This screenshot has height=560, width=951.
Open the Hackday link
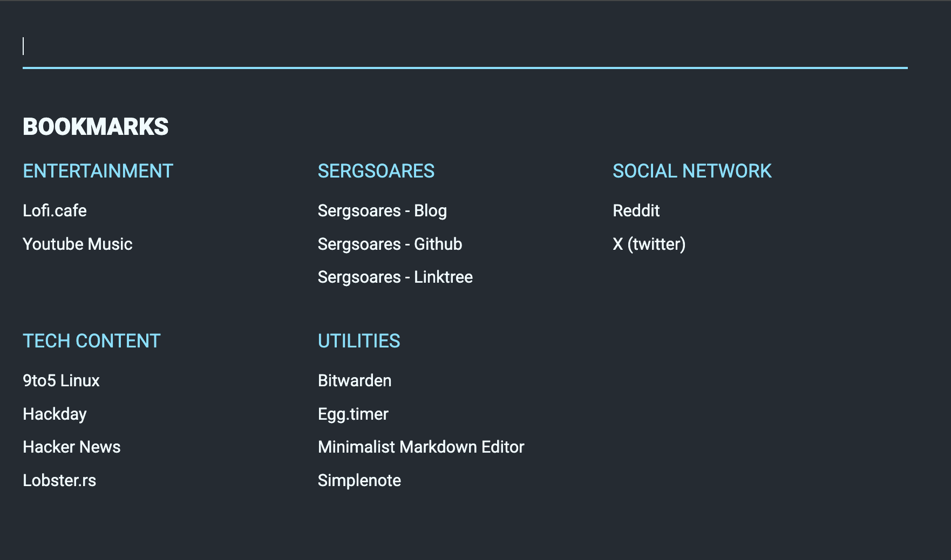point(55,414)
